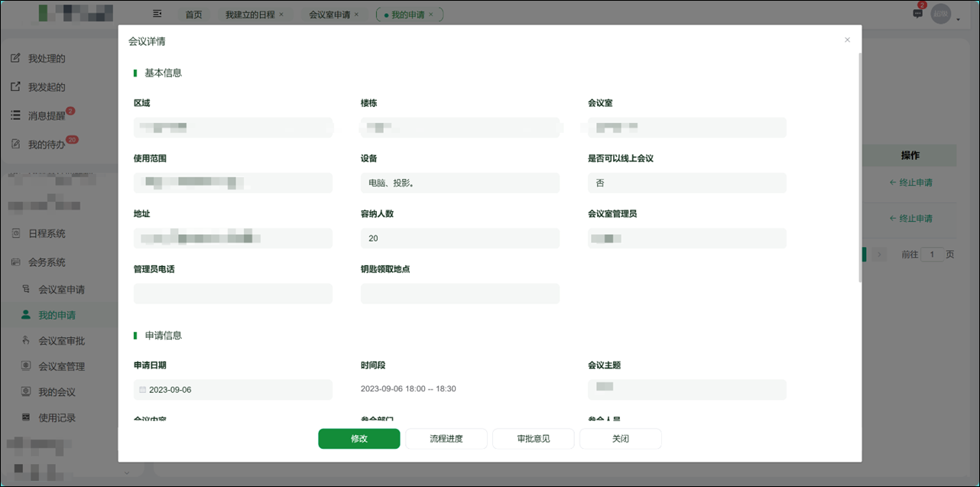The image size is (980, 487).
Task: View 审批意见 via its button
Action: pos(533,438)
